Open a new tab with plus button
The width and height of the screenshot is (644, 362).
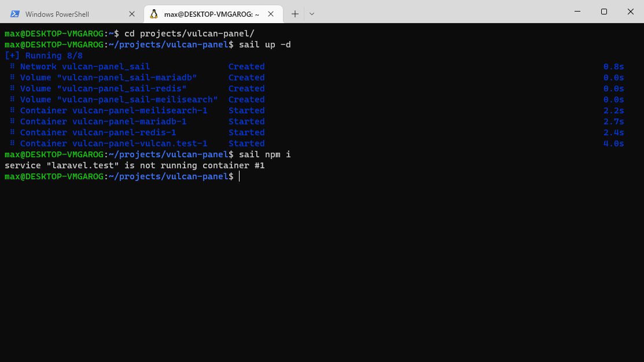(x=295, y=14)
